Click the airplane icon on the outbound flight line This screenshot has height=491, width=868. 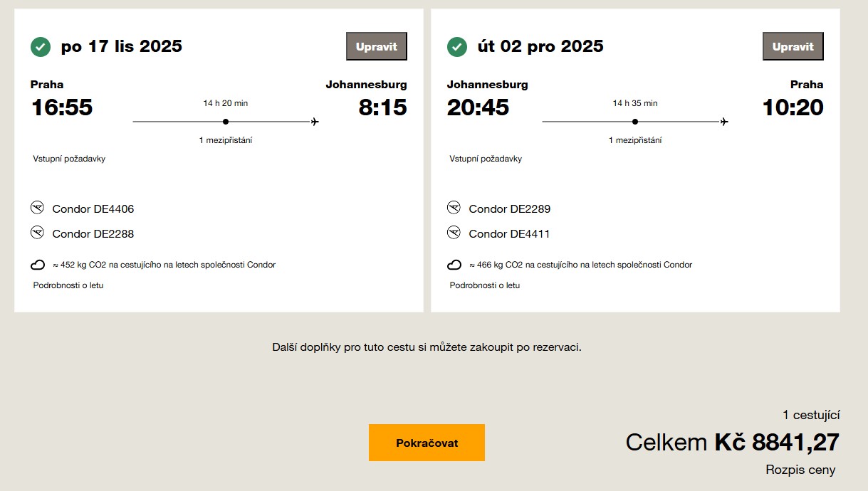[315, 122]
